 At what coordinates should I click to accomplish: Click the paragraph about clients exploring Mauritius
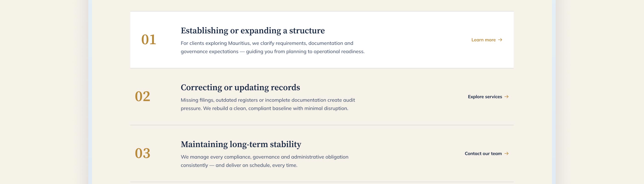(273, 47)
